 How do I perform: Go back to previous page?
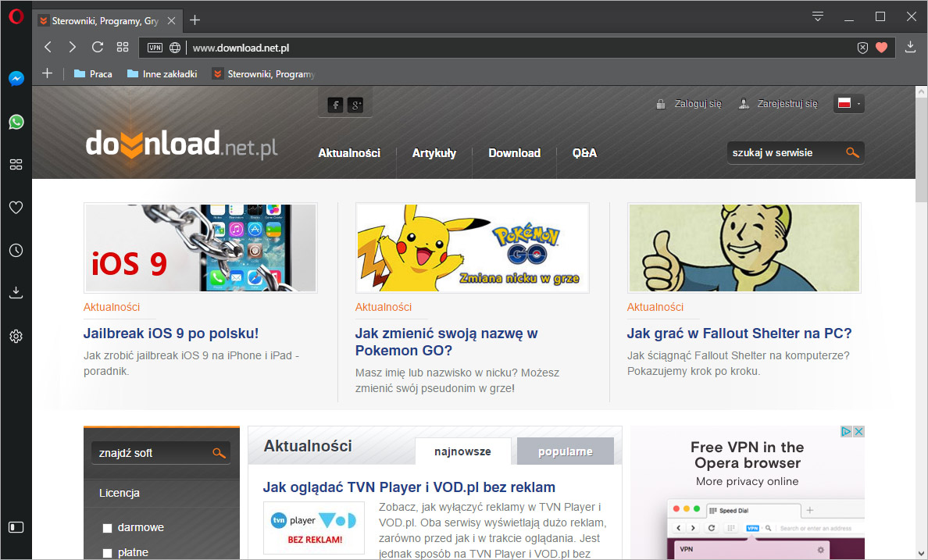click(48, 48)
